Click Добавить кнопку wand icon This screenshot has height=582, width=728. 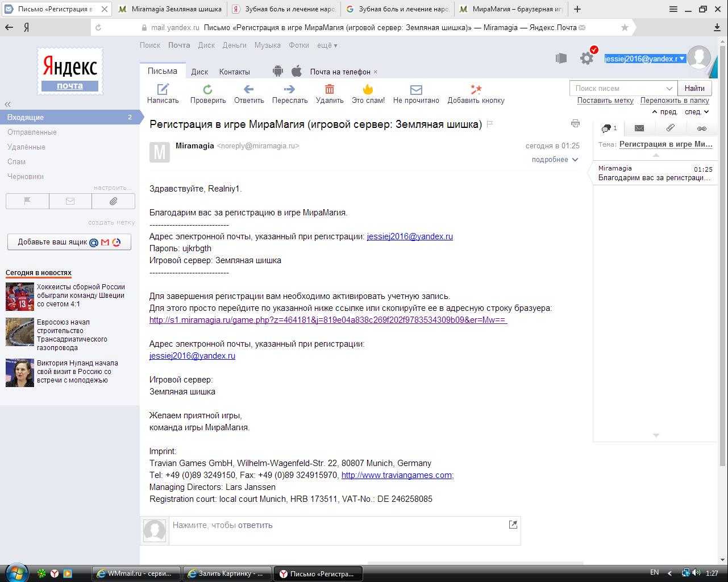476,89
